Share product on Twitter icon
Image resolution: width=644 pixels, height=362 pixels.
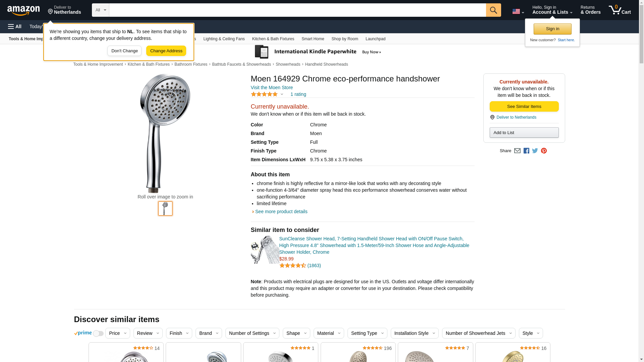535,151
